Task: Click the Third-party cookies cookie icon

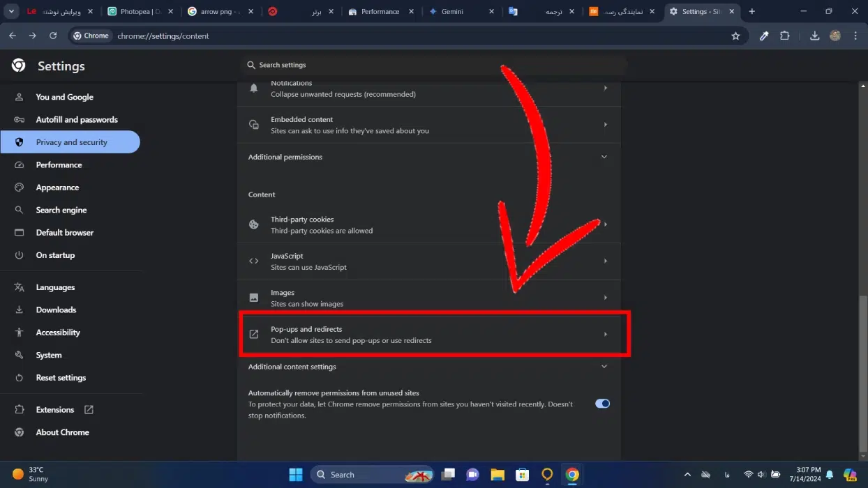Action: (254, 224)
